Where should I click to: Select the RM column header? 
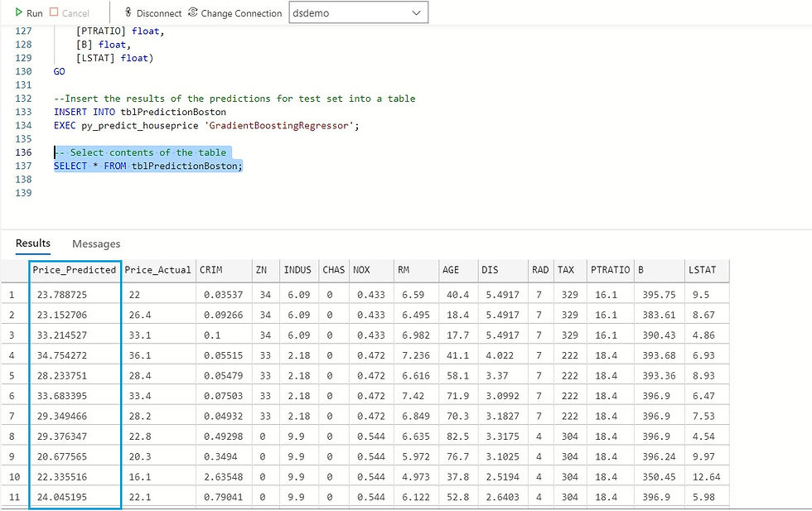point(416,270)
